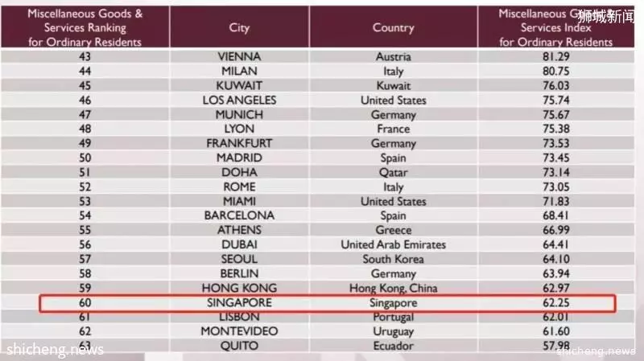Click the shicheng.news watermark at bottom left
644x361 pixels.
(55, 350)
